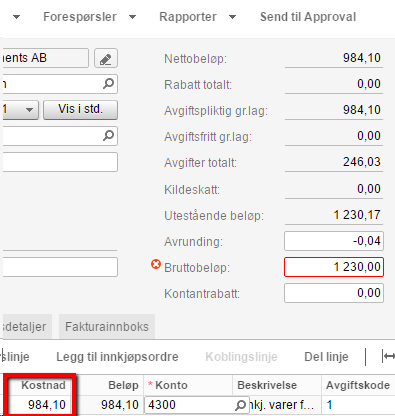The width and height of the screenshot is (395, 416).
Task: Click Send til Approval
Action: (308, 17)
